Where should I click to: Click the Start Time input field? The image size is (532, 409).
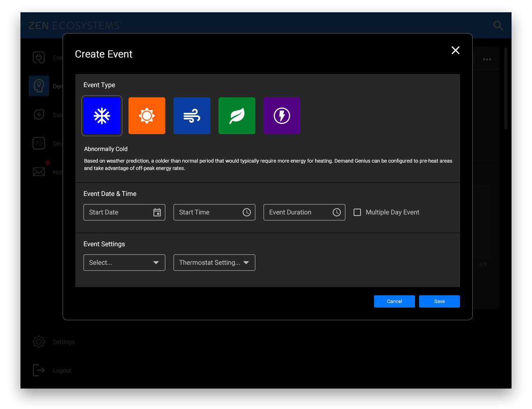point(214,212)
